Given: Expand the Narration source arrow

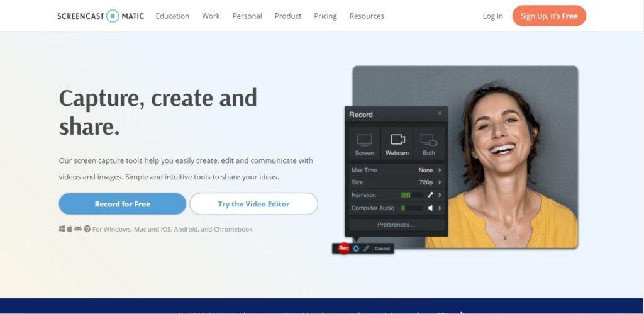Looking at the screenshot, I should (x=440, y=195).
